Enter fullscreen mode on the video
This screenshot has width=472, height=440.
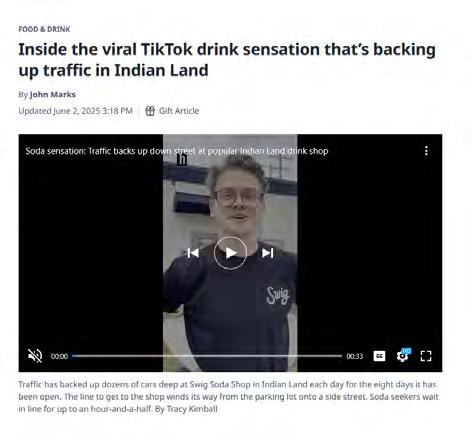pos(426,356)
